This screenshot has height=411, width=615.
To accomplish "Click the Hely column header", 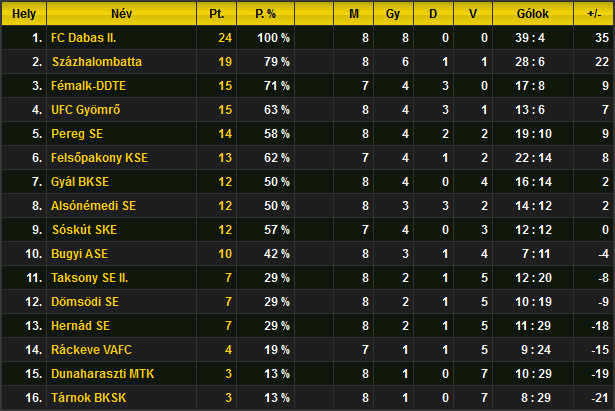I will pos(24,14).
